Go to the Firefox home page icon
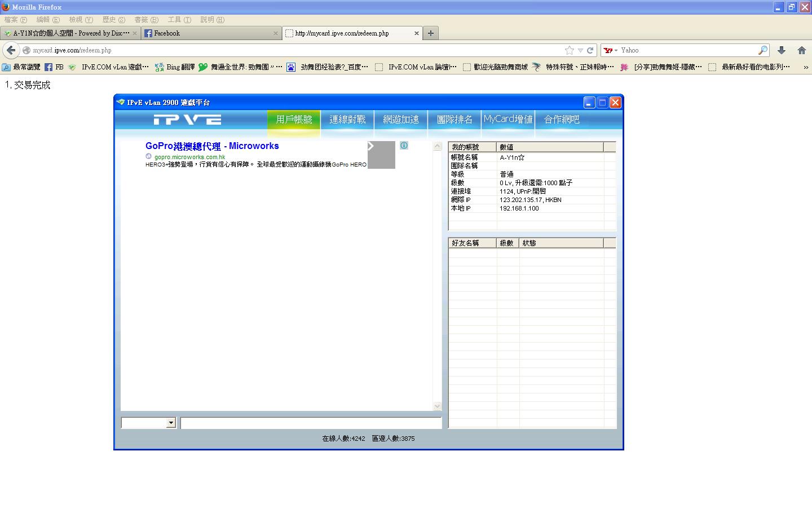 (802, 50)
